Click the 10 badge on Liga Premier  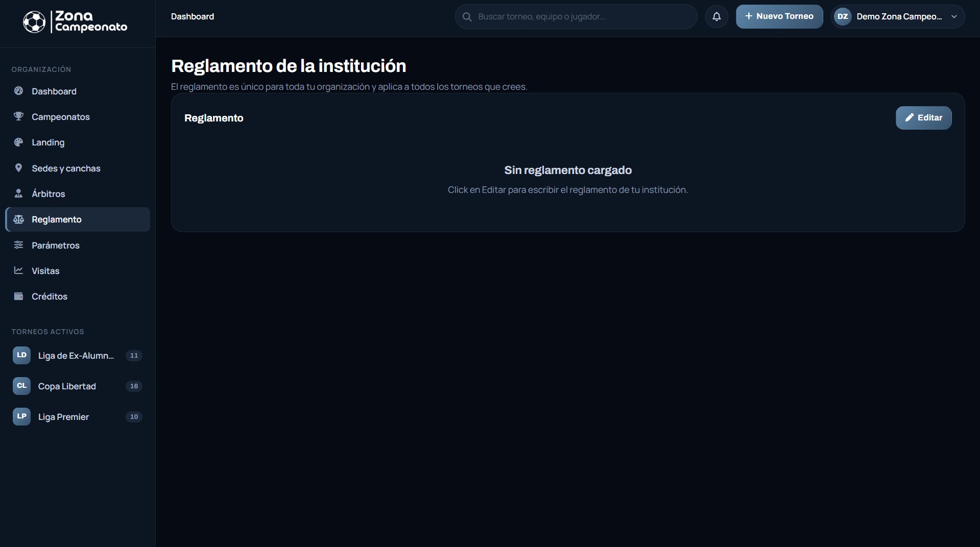[x=134, y=416]
